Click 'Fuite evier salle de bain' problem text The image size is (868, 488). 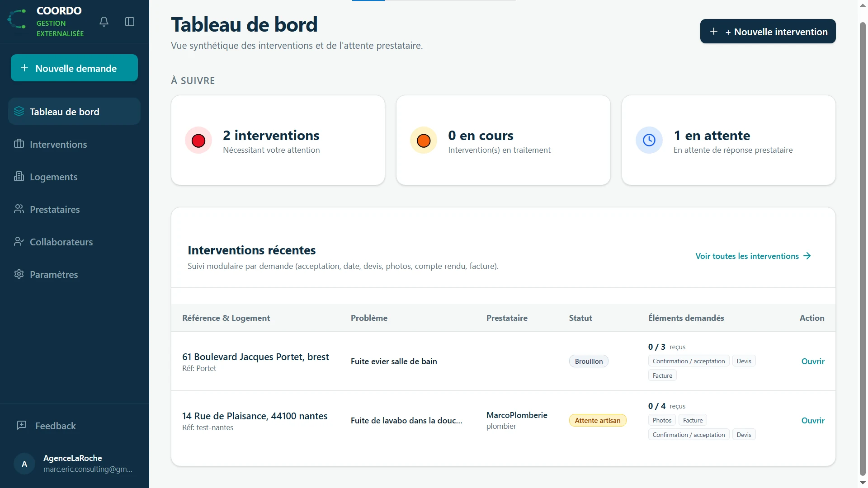pos(394,361)
